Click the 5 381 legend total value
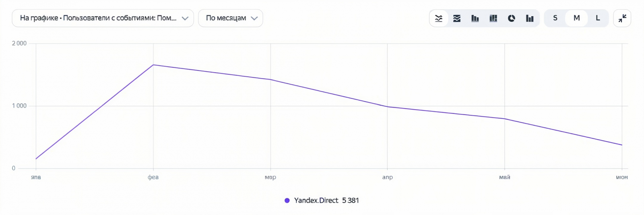Image resolution: width=644 pixels, height=215 pixels. point(351,200)
